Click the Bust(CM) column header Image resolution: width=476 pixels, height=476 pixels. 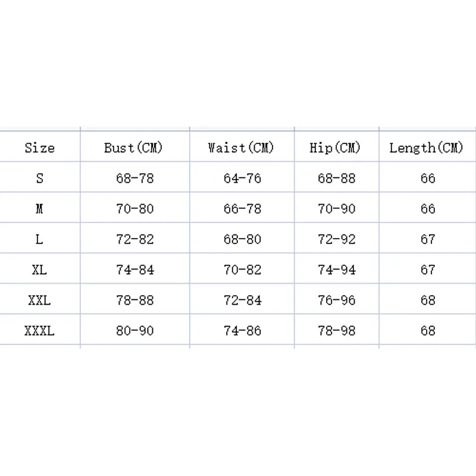[133, 148]
